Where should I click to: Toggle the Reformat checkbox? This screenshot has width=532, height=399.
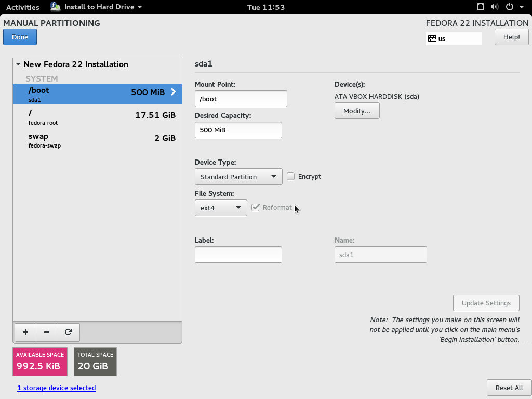click(x=256, y=208)
